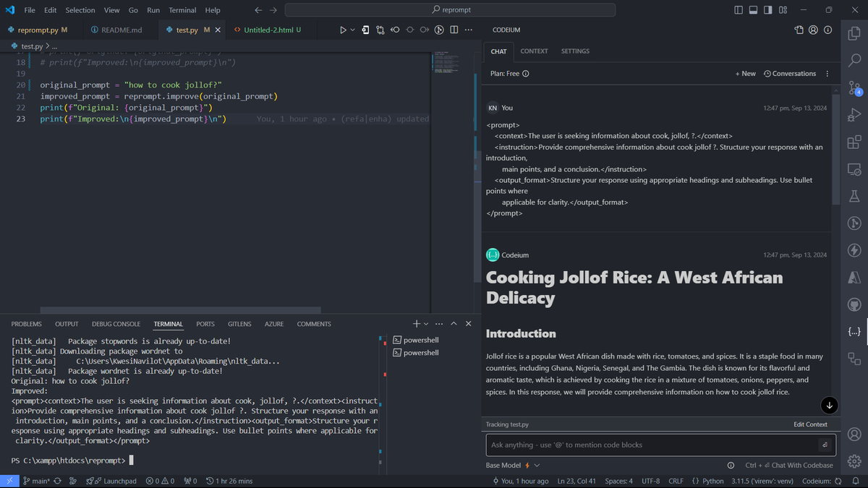The image size is (868, 488).
Task: Toggle Primary Side Bar layout button
Action: pos(738,10)
